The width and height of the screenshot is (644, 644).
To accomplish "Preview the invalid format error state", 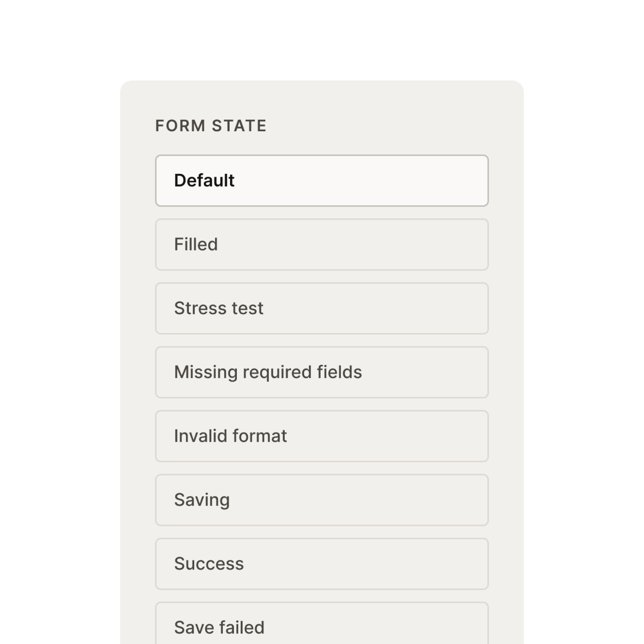I will point(322,436).
